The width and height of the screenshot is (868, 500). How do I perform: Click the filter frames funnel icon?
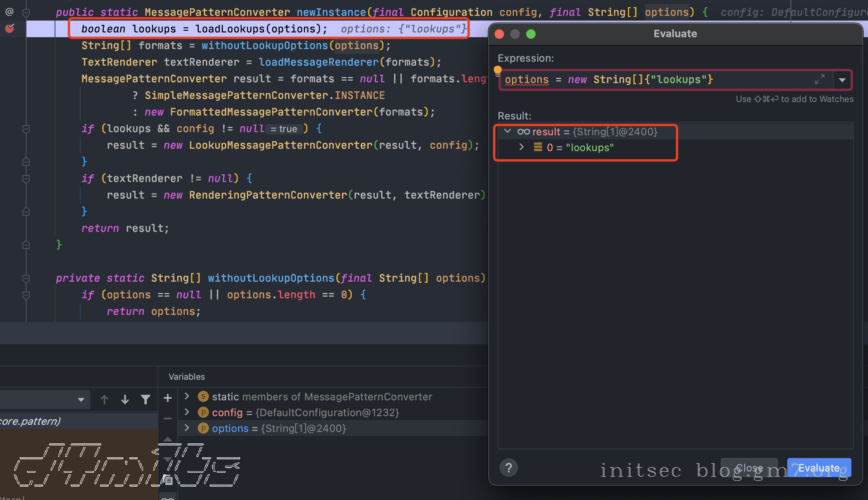pyautogui.click(x=146, y=400)
